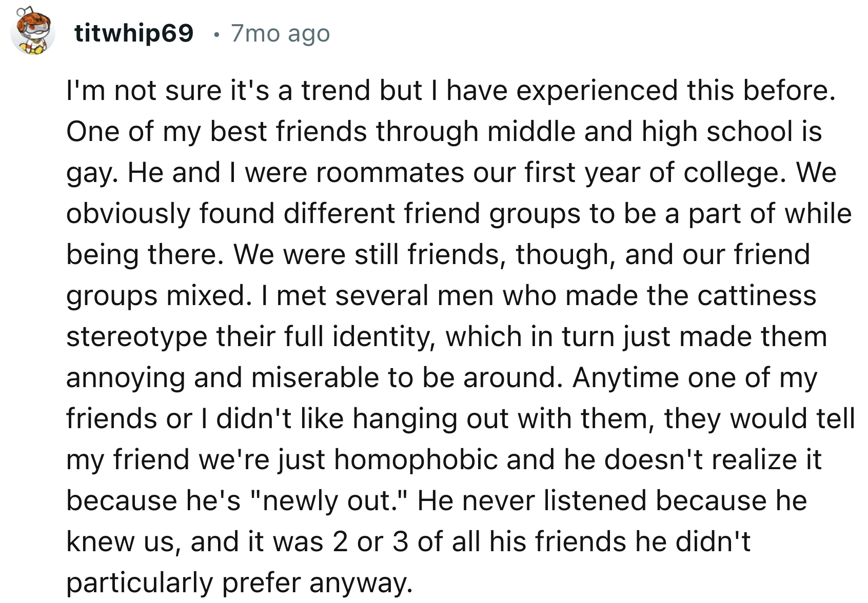Click the comment header row
868x603 pixels.
(174, 33)
